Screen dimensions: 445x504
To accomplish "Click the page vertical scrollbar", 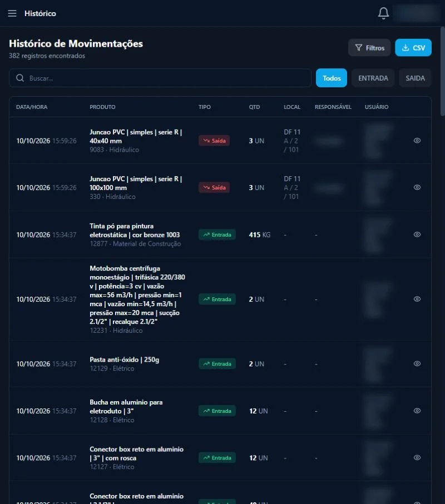I will [x=442, y=71].
